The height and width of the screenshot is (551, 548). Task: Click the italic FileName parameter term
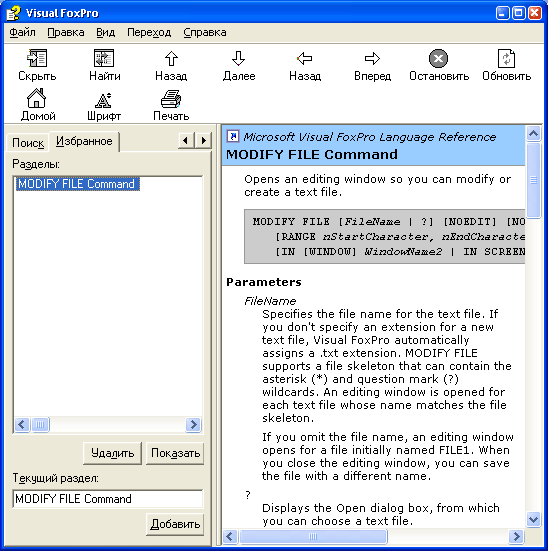(270, 301)
